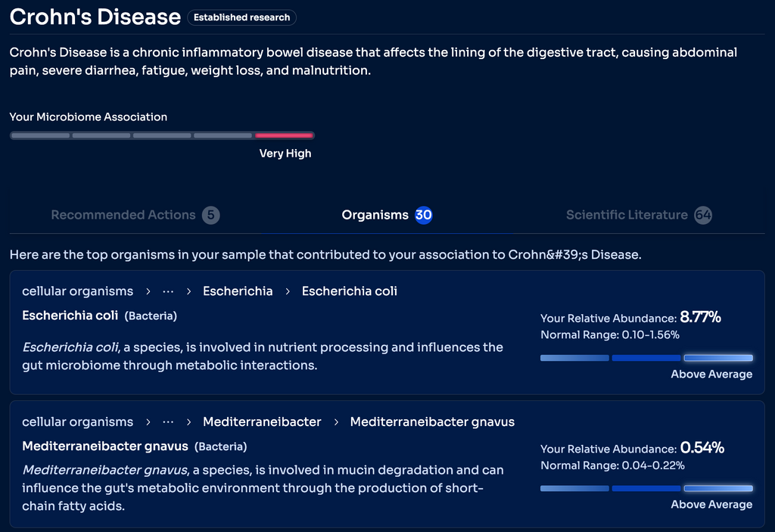Expand the ellipsis in Escherichia coli breadcrumb
This screenshot has height=532, width=775.
(168, 291)
